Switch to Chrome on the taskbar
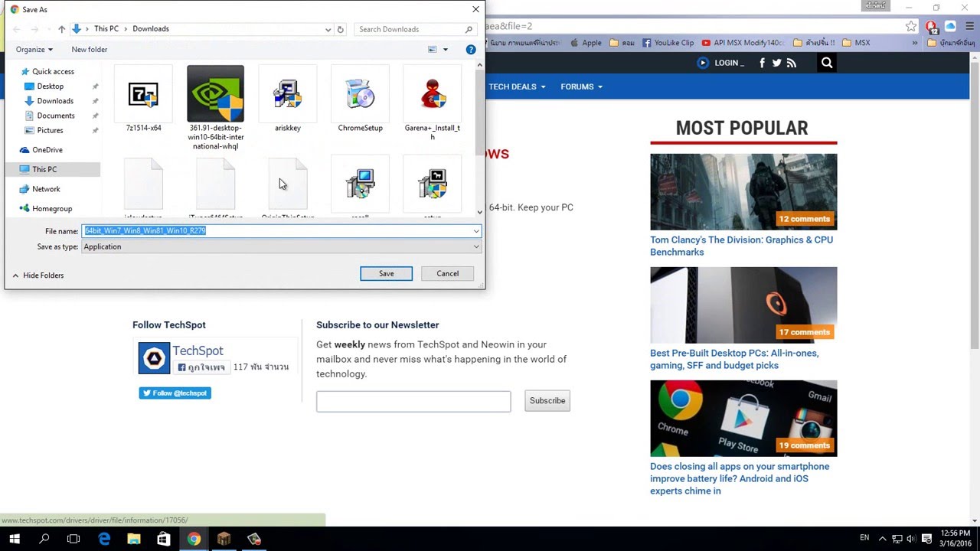The image size is (980, 551). [x=194, y=539]
